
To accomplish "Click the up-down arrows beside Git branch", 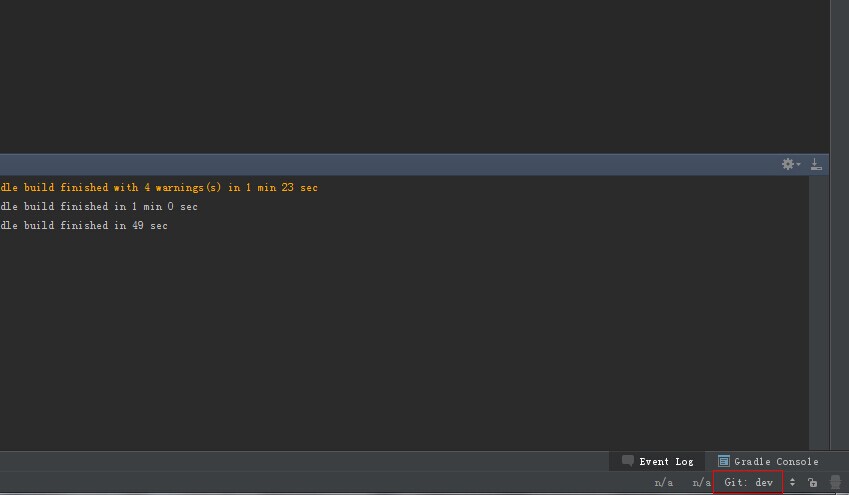I will 792,482.
